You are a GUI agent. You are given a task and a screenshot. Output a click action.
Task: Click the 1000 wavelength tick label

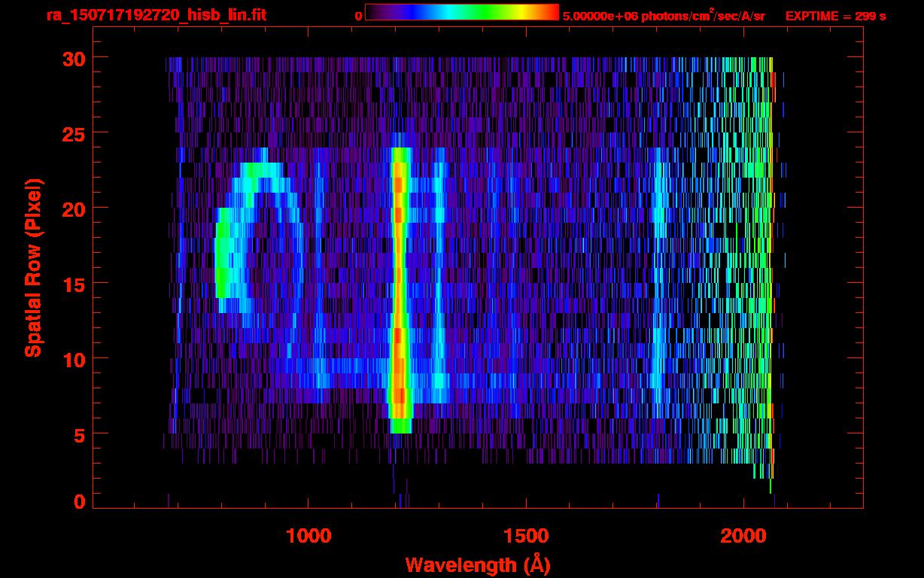309,536
